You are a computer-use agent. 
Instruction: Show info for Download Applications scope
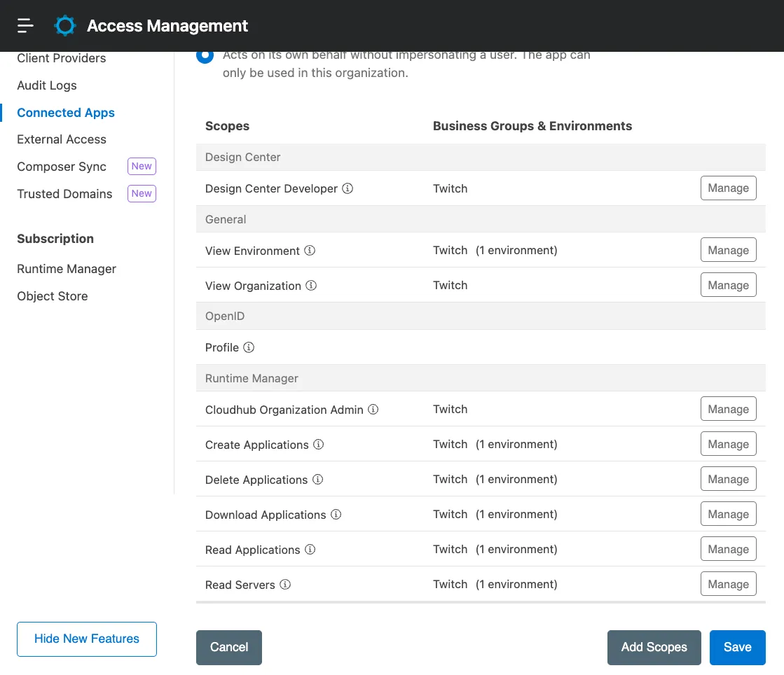pos(336,514)
